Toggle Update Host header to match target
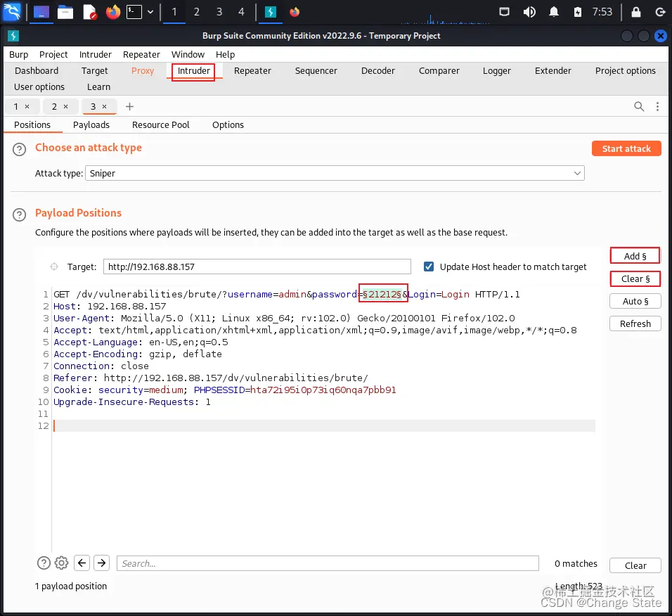This screenshot has height=616, width=672. click(429, 267)
